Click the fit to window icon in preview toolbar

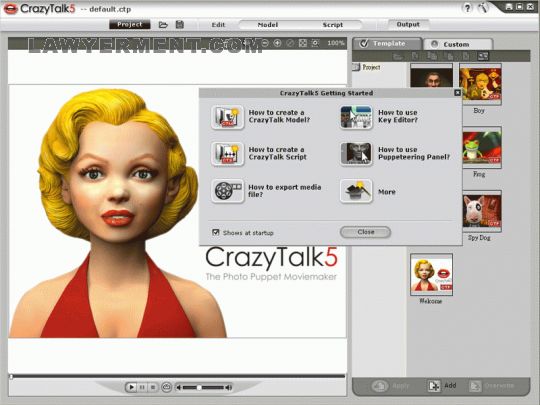302,43
